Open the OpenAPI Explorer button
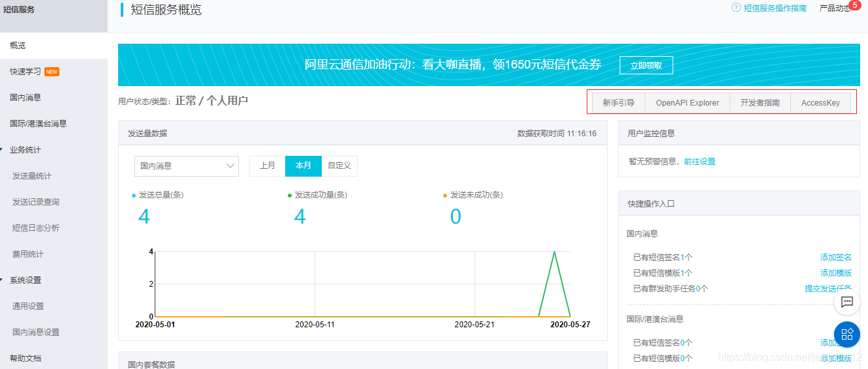Screen dimensions: 868x369 coord(687,103)
